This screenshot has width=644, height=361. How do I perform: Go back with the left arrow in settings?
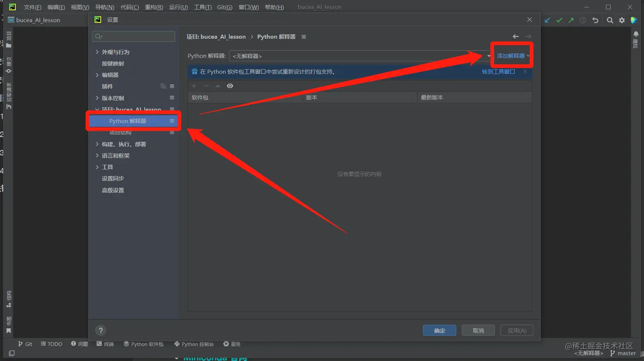pos(516,37)
